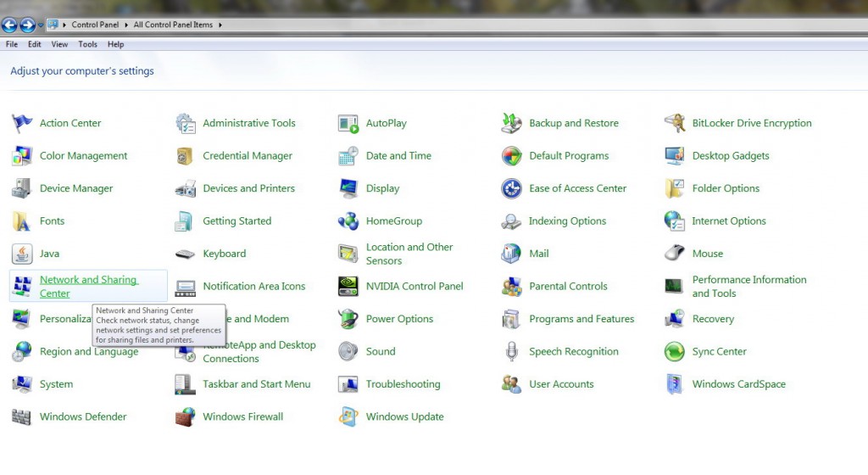Click the Back navigation button
The image size is (868, 475).
coord(9,25)
